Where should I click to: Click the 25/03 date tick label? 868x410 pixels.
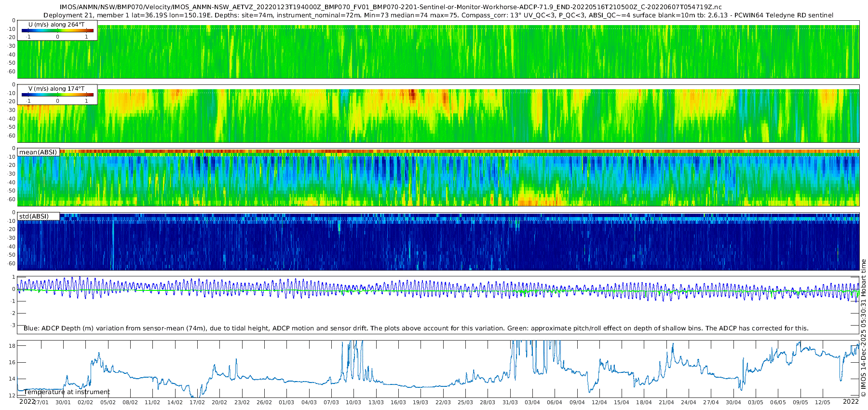pos(465,402)
